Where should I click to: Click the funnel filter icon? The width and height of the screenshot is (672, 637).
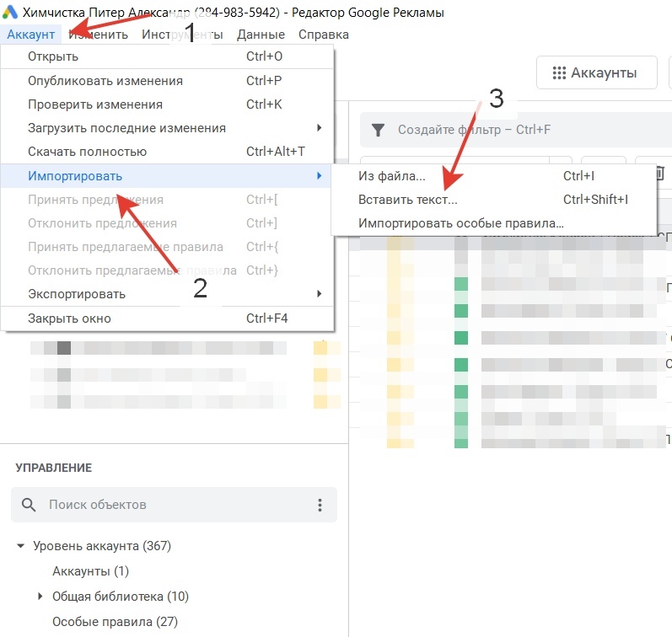pos(378,130)
